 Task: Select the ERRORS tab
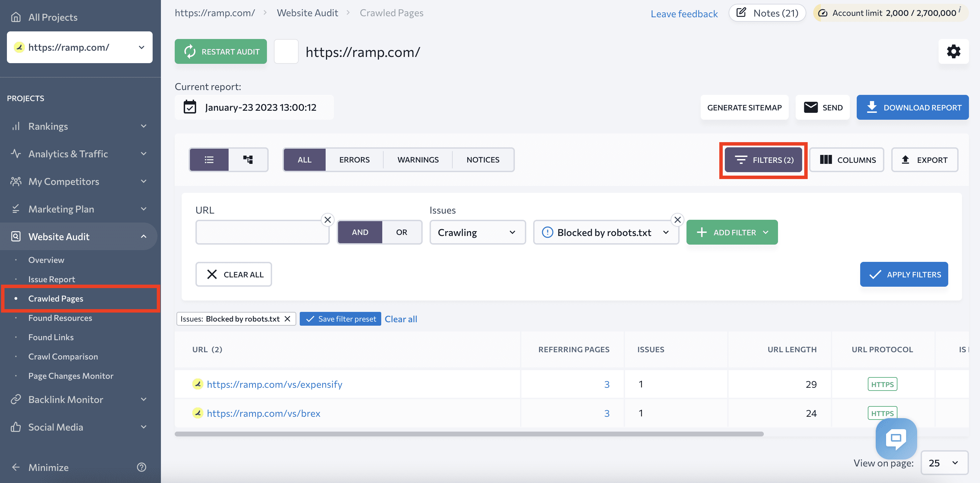click(354, 160)
